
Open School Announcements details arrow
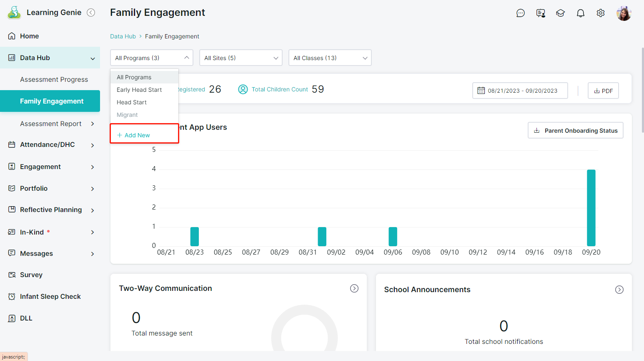tap(619, 290)
